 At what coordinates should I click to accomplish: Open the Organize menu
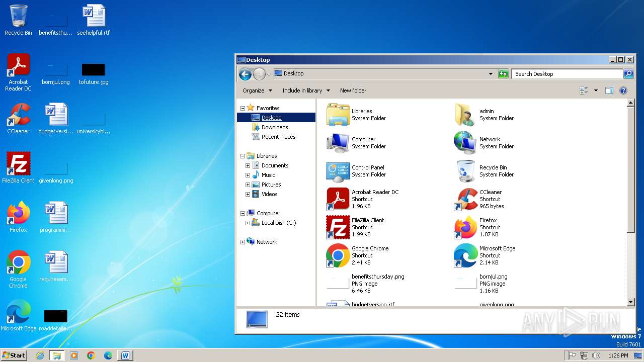point(257,90)
